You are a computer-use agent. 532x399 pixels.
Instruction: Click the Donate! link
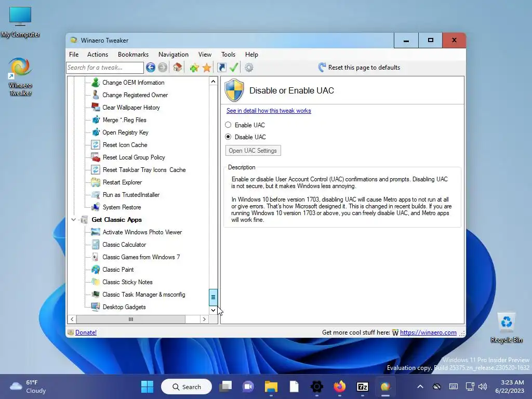point(86,332)
